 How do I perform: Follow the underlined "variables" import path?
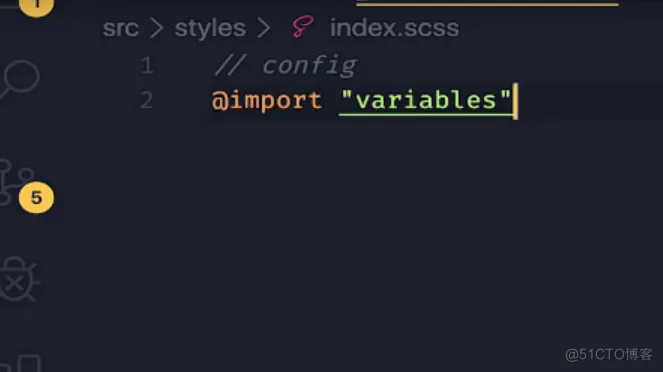pyautogui.click(x=426, y=101)
